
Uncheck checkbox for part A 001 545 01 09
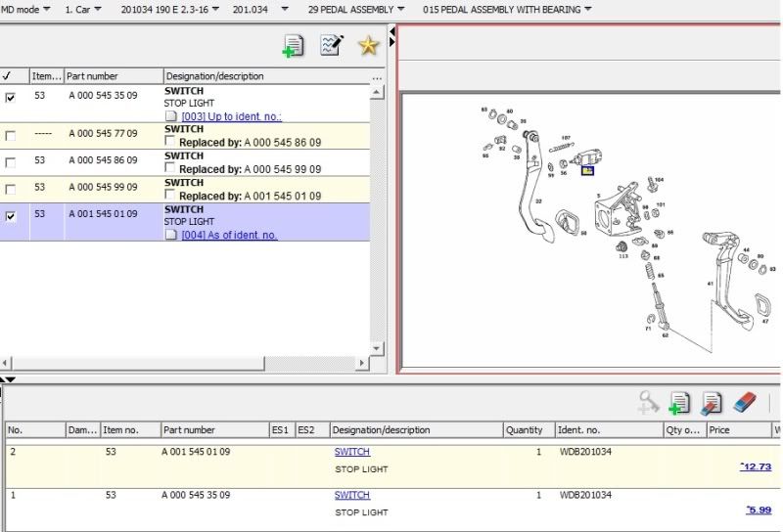tap(10, 216)
